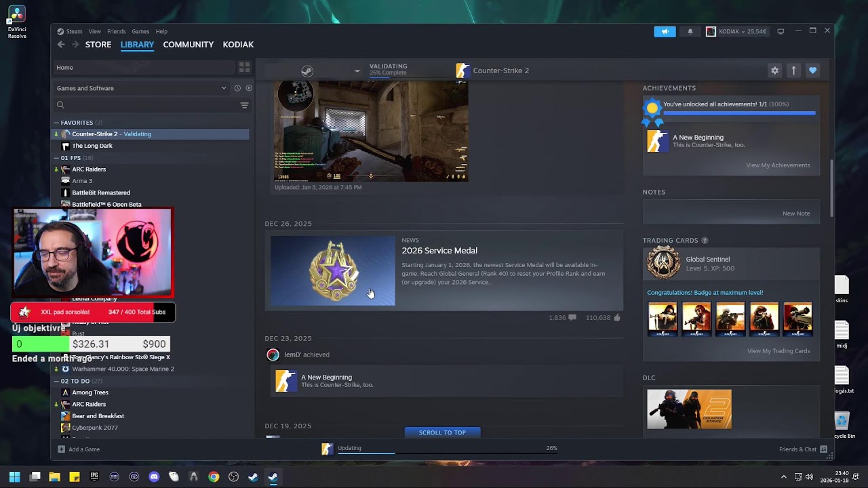
Task: Open the Games and Software dropdown
Action: (x=142, y=88)
